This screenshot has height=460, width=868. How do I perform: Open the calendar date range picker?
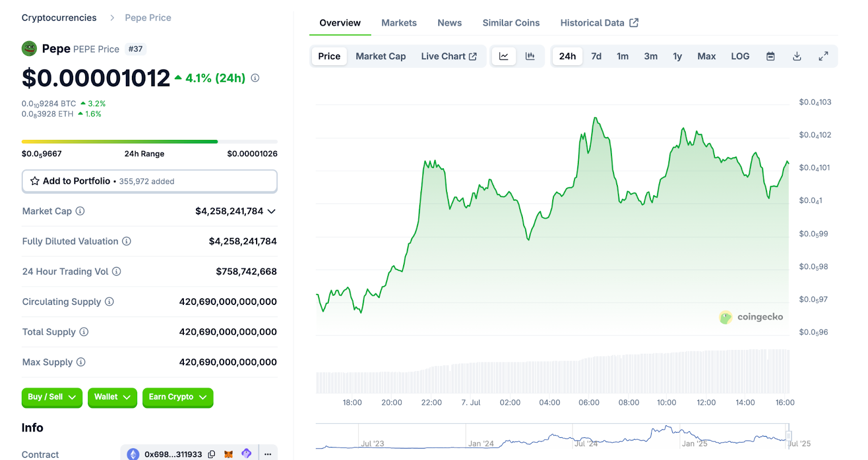pyautogui.click(x=770, y=56)
